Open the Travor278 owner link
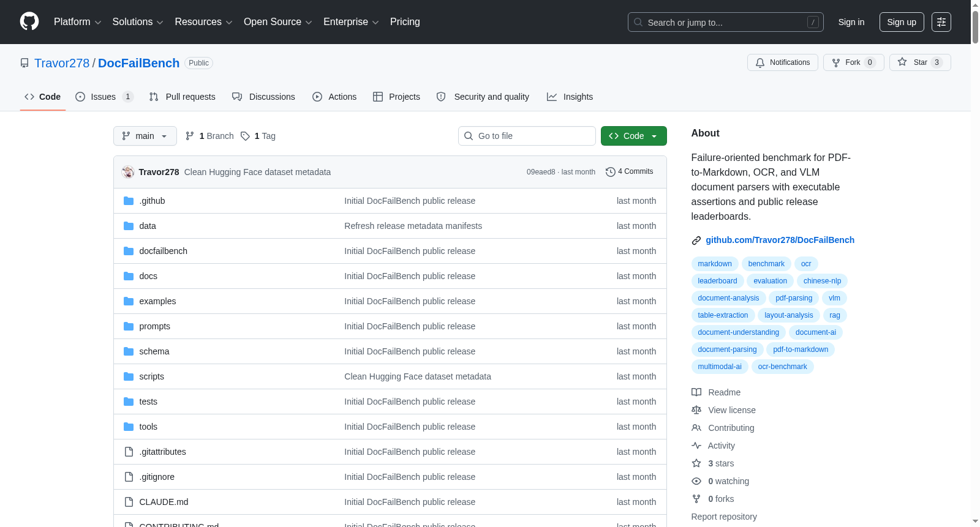The height and width of the screenshot is (527, 980). click(x=62, y=63)
